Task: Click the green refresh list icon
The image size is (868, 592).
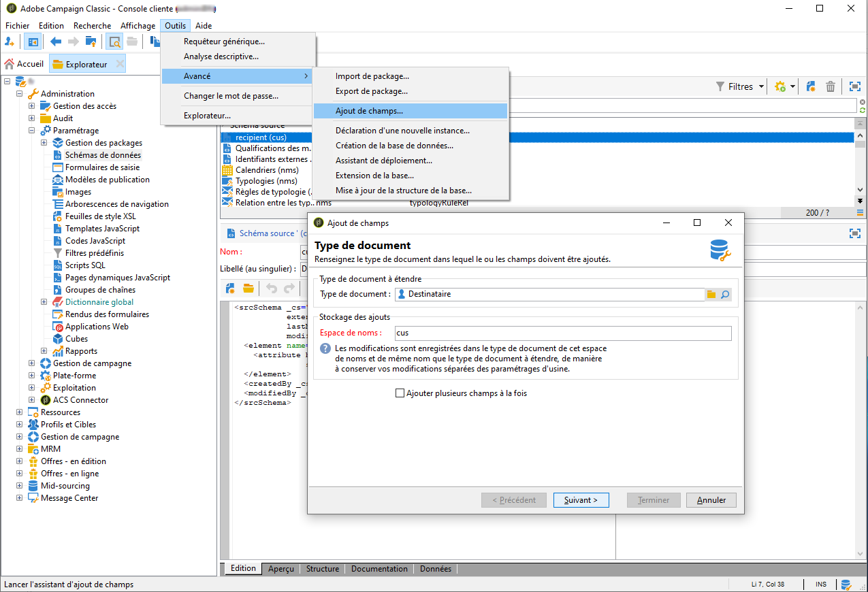Action: (863, 110)
